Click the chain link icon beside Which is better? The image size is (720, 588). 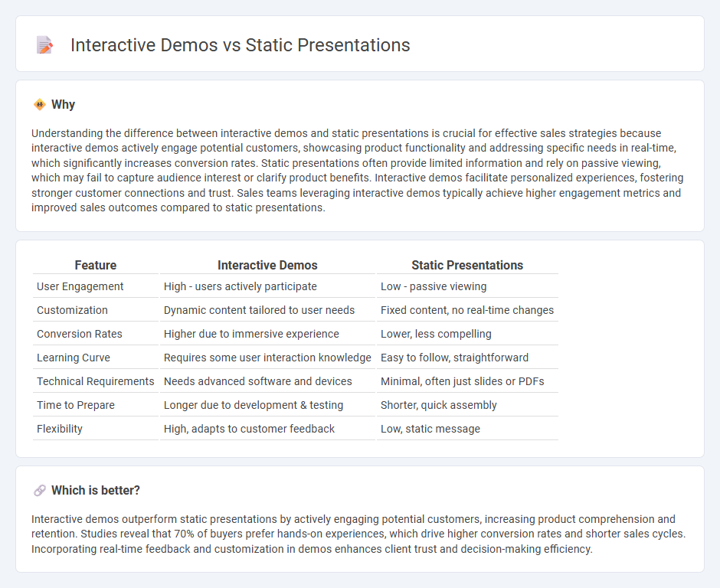pyautogui.click(x=40, y=491)
